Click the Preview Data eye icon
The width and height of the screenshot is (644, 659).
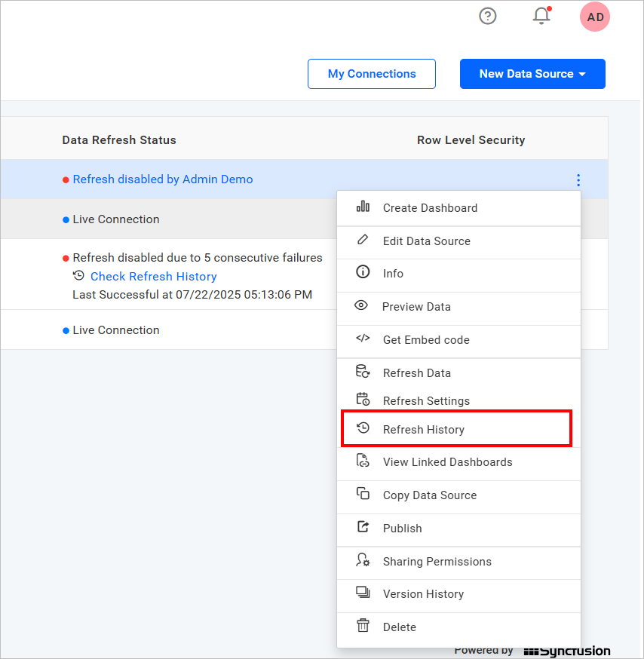click(362, 306)
